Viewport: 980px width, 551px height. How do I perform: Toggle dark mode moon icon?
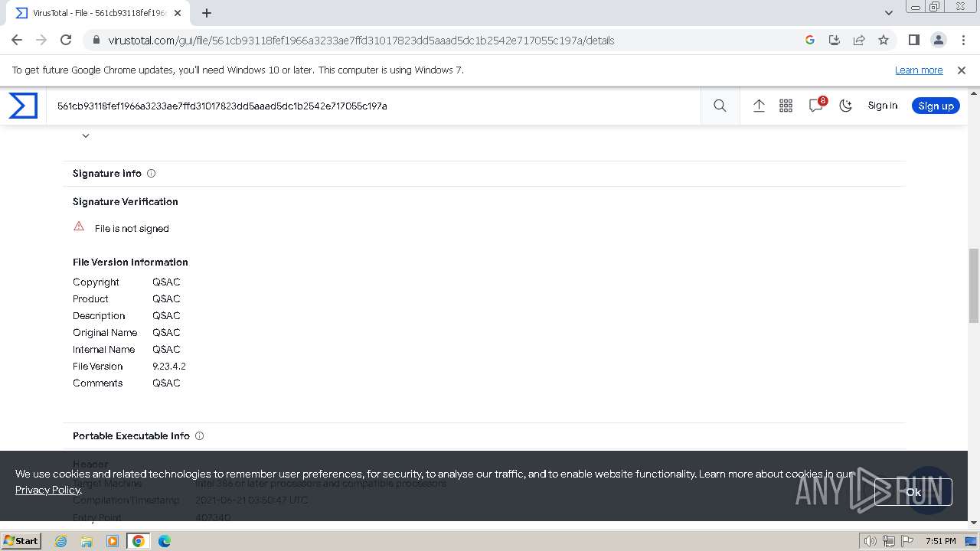pyautogui.click(x=845, y=106)
